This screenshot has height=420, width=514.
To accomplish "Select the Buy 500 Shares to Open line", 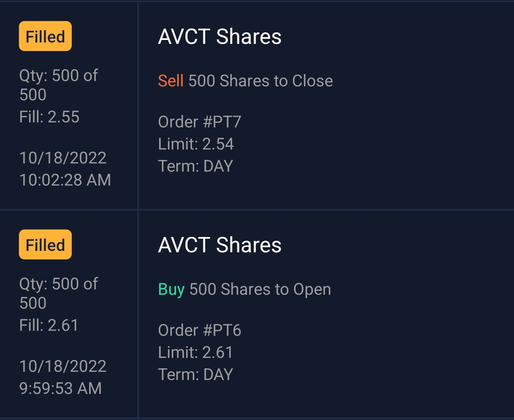I will coord(245,289).
